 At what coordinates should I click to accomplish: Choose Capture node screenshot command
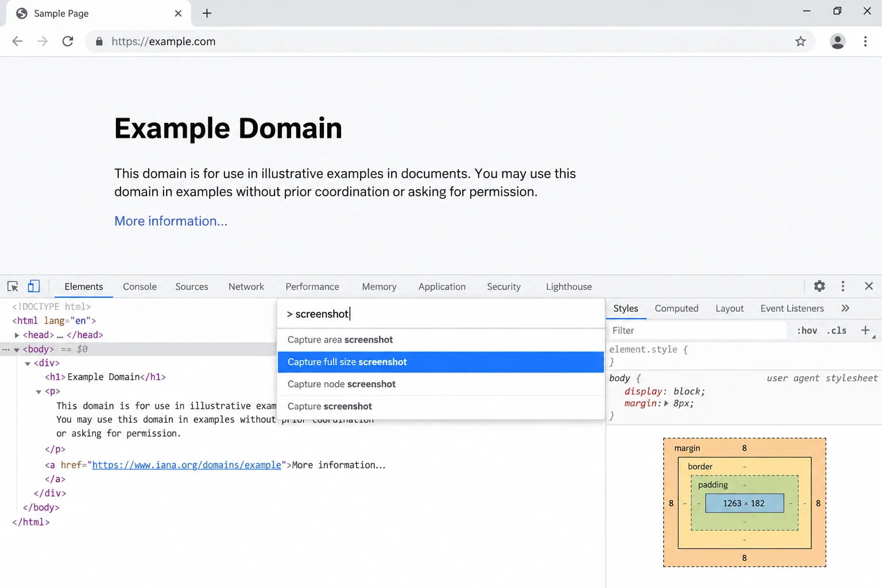(440, 384)
